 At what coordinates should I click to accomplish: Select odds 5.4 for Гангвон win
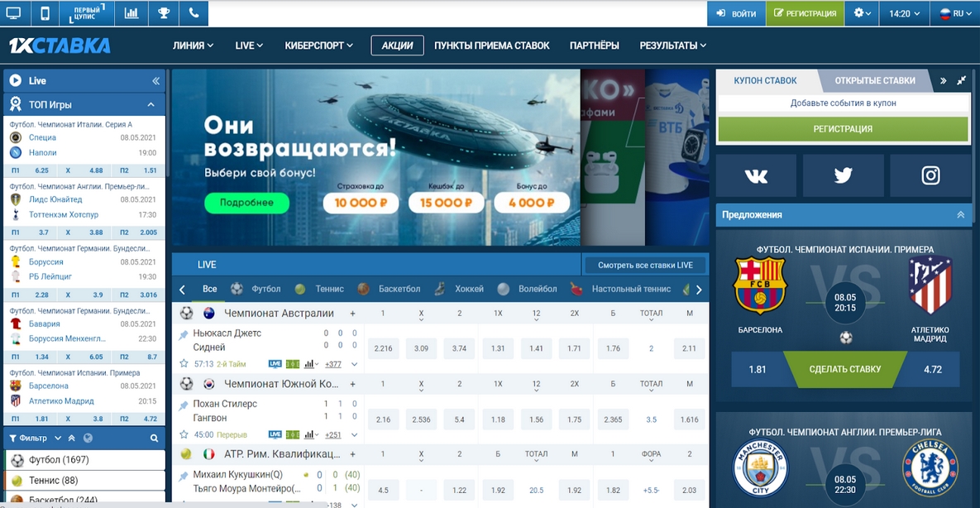459,419
